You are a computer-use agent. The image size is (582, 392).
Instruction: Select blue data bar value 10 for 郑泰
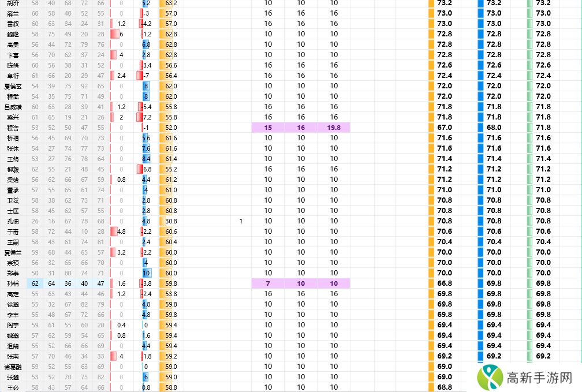pyautogui.click(x=146, y=273)
